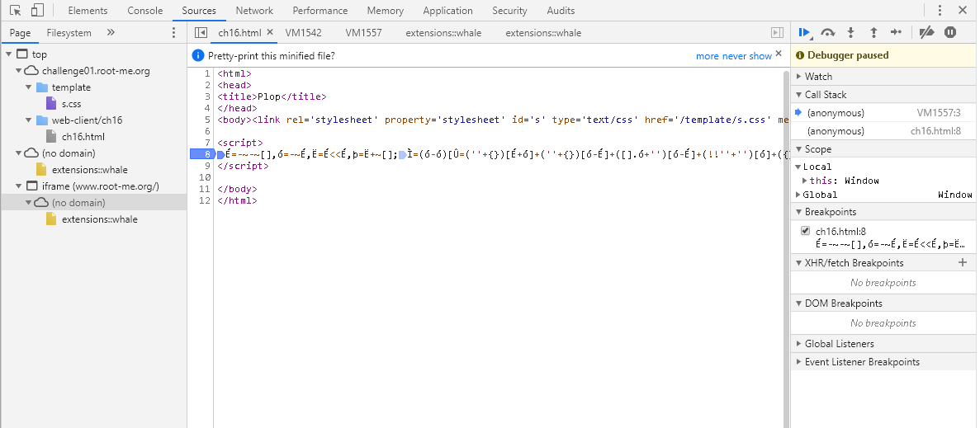Collapse the iframe (www.root-me.org/) node

pyautogui.click(x=19, y=186)
